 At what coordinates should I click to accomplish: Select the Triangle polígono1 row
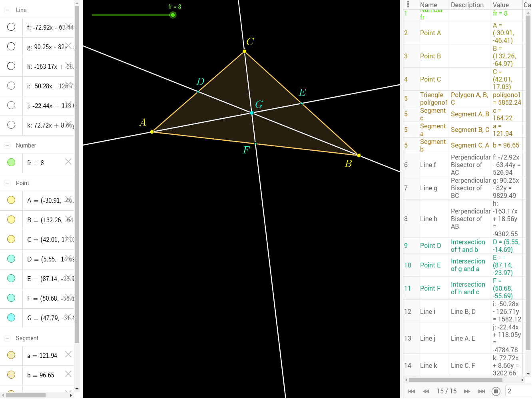pyautogui.click(x=463, y=98)
